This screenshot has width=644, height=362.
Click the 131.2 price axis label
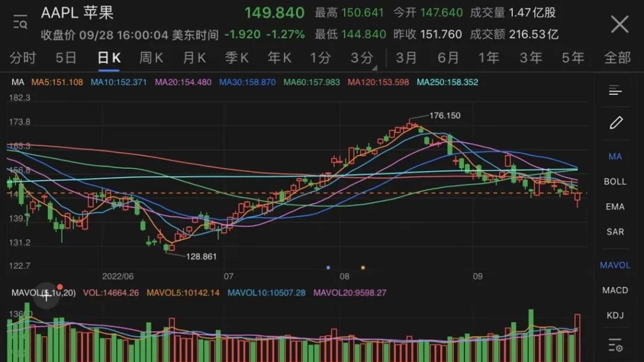[19, 243]
